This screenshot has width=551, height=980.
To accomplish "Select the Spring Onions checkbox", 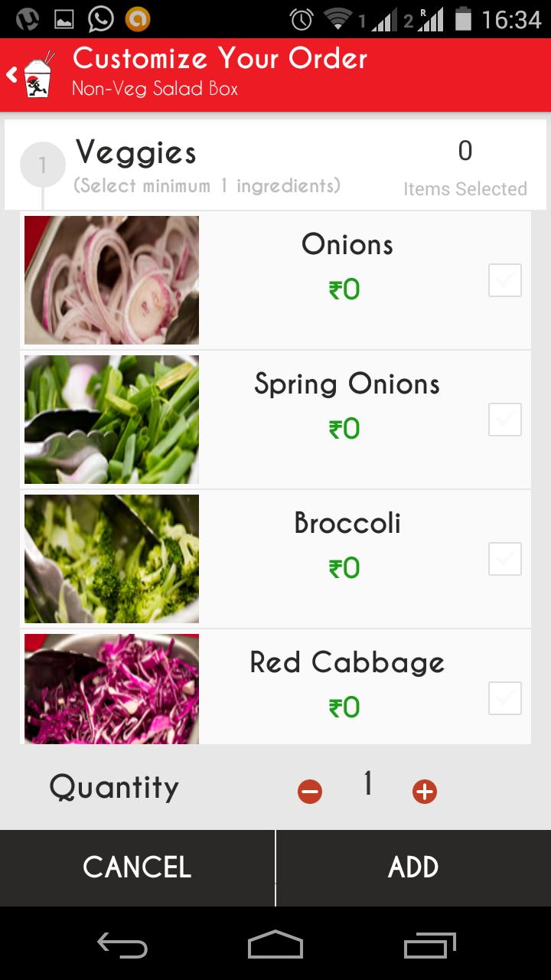I will pyautogui.click(x=505, y=420).
